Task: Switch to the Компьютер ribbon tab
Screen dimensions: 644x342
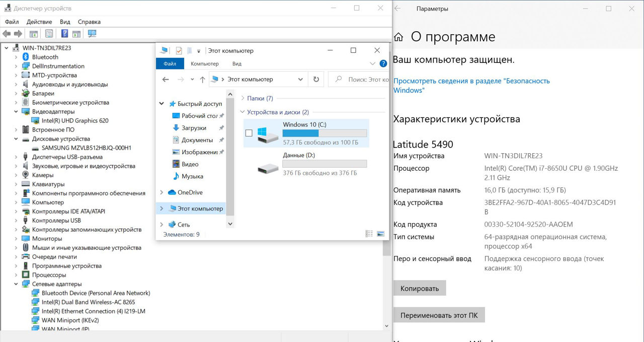Action: click(204, 64)
